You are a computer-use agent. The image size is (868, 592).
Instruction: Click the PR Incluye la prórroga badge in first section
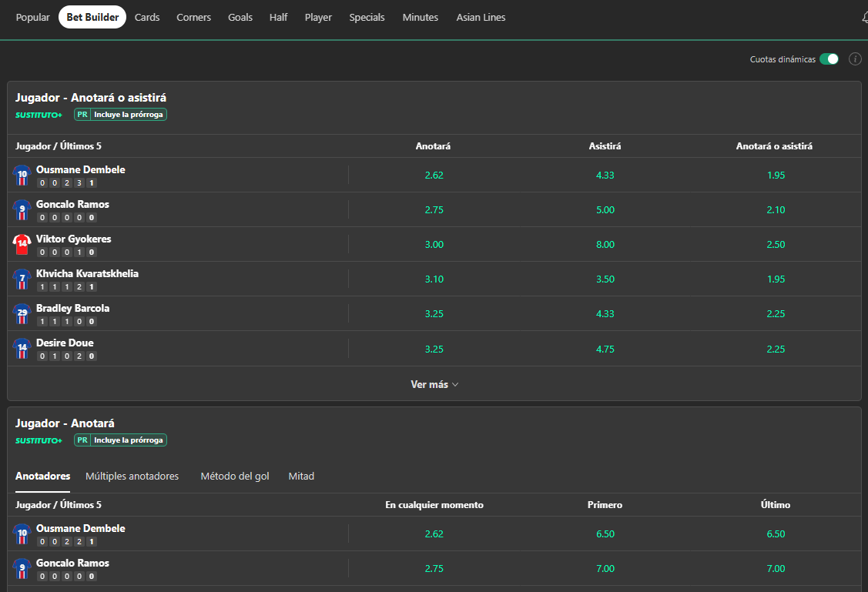tap(120, 115)
